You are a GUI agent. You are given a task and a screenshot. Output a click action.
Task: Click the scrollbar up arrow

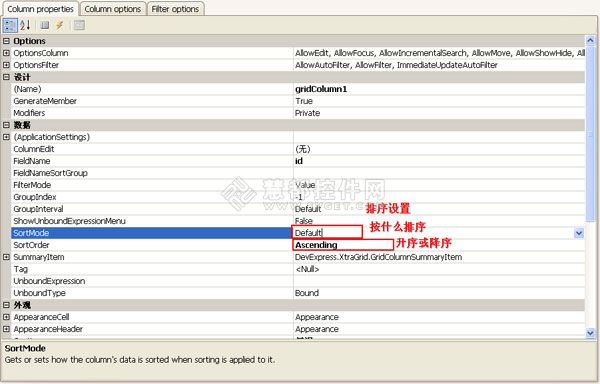pos(590,40)
